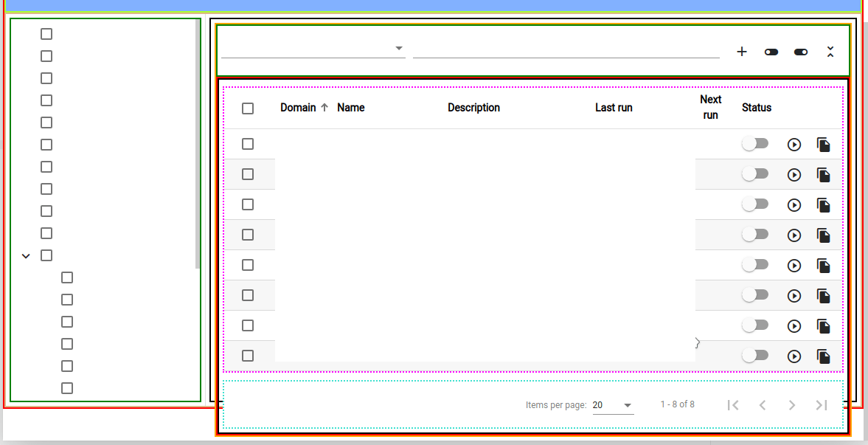
Task: Open the dropdown selector in the top toolbar
Action: point(398,48)
